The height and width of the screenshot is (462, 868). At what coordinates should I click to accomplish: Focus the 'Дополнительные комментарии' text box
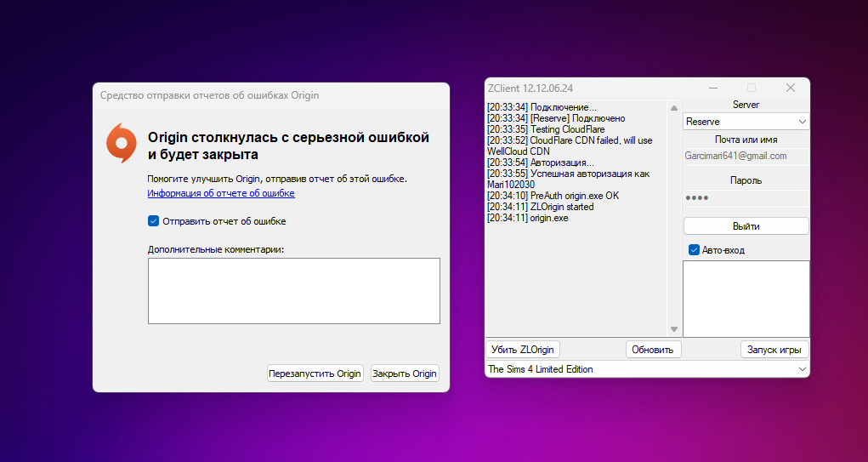293,290
